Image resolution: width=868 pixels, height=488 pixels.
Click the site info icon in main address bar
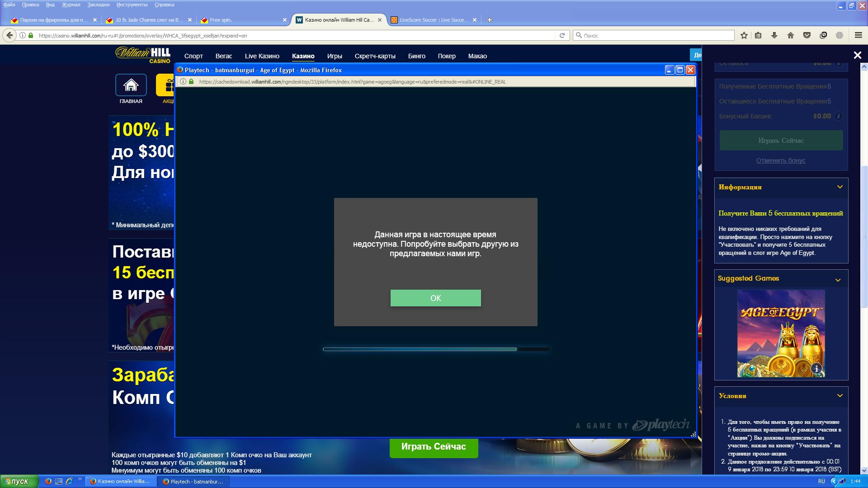(23, 35)
